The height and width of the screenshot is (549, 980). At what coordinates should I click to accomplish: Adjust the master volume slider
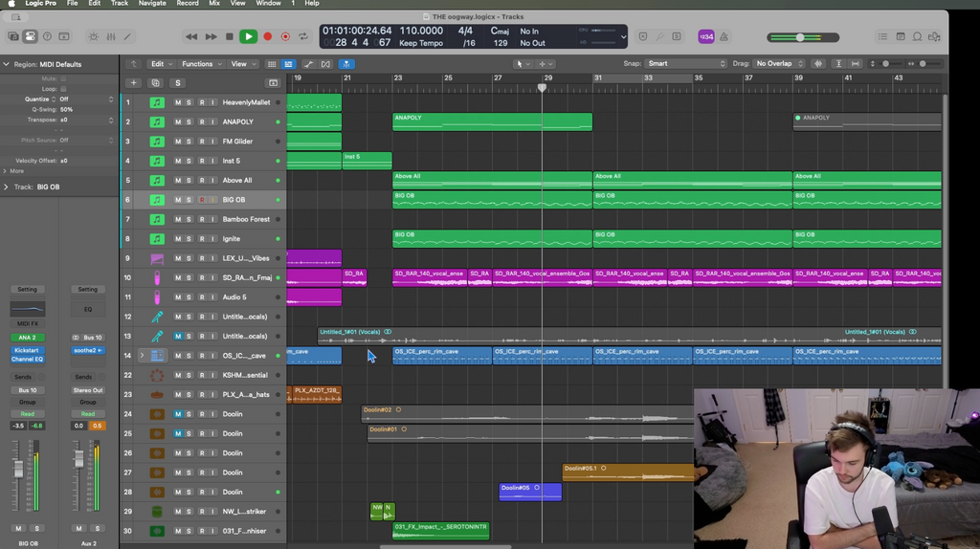click(x=800, y=37)
